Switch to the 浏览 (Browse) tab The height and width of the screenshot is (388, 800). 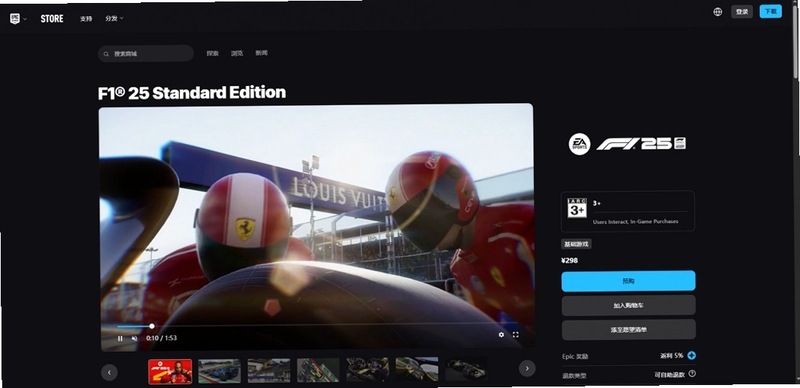point(237,53)
